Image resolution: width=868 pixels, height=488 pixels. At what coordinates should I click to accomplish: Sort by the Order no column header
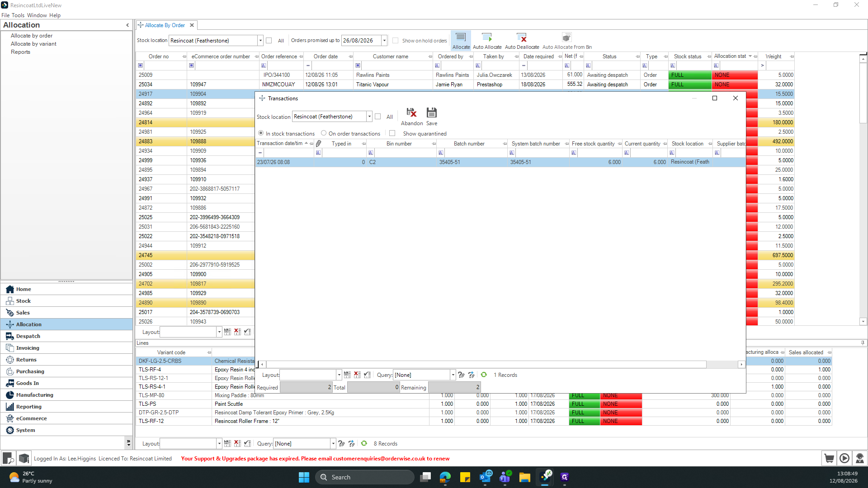pyautogui.click(x=159, y=56)
